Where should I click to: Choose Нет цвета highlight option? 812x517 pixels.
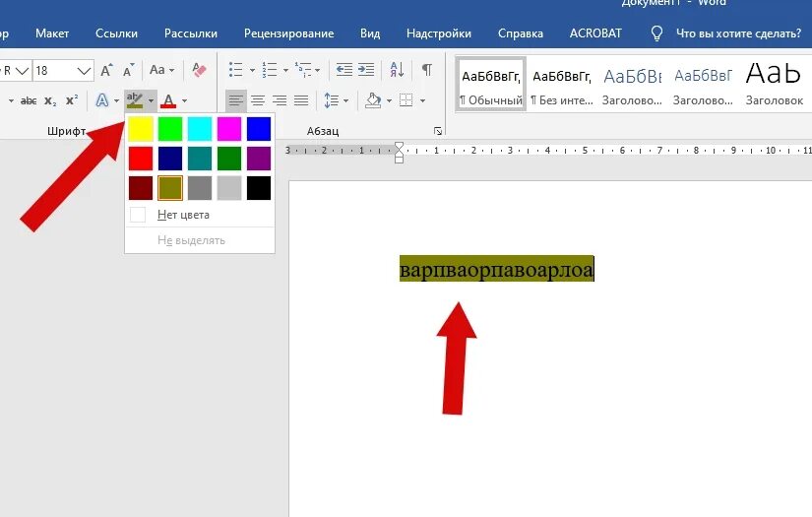(200, 215)
